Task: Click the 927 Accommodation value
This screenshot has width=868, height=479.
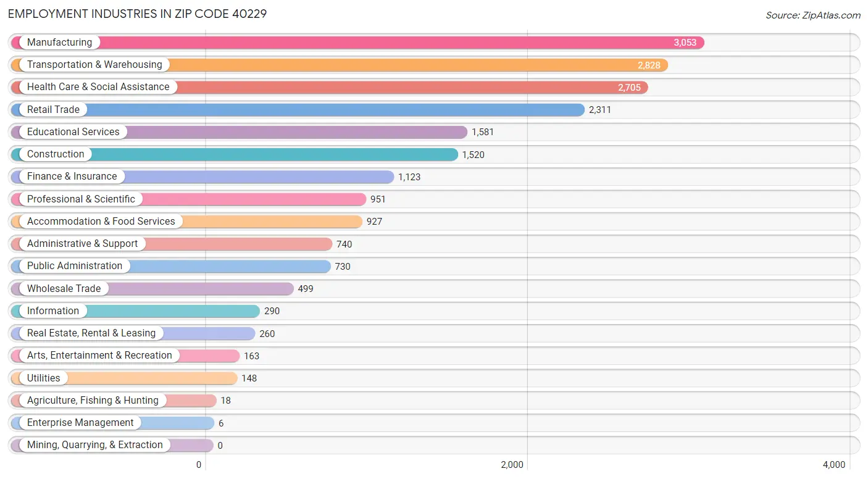Action: pos(374,222)
